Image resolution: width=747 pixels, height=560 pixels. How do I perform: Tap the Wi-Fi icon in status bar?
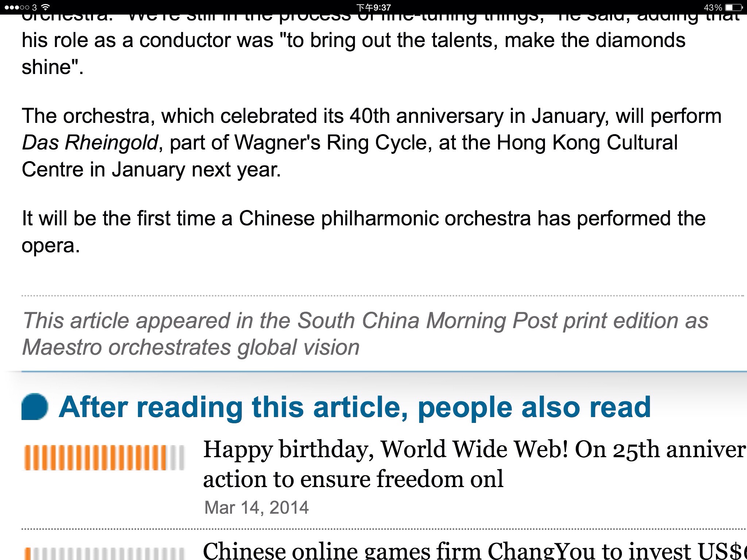45,7
